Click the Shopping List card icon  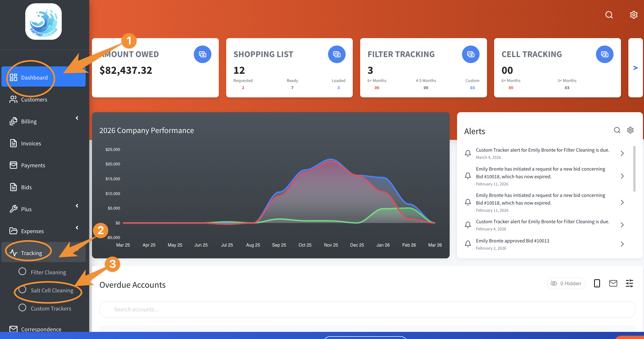(337, 54)
